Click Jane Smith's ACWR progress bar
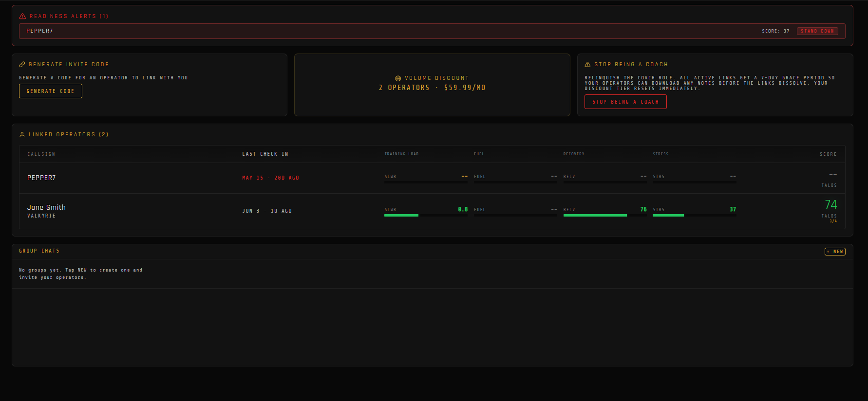Screen dimensions: 868x401 [426, 215]
